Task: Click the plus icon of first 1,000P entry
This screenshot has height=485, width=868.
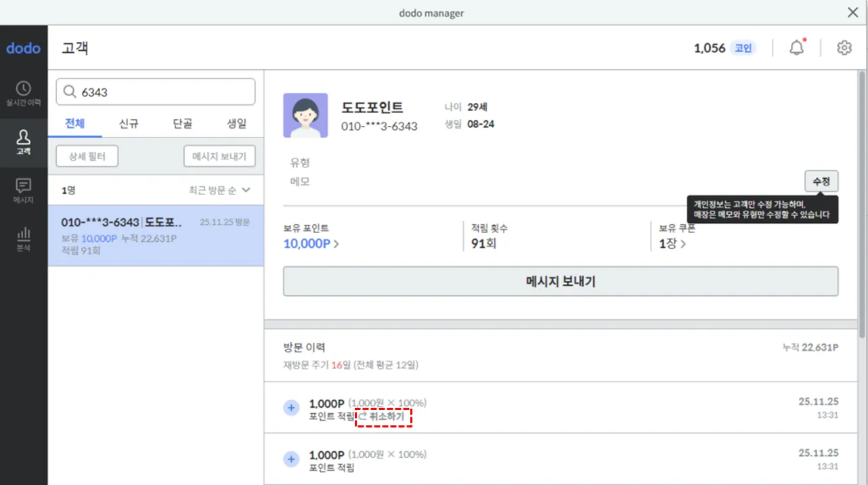Action: point(291,408)
